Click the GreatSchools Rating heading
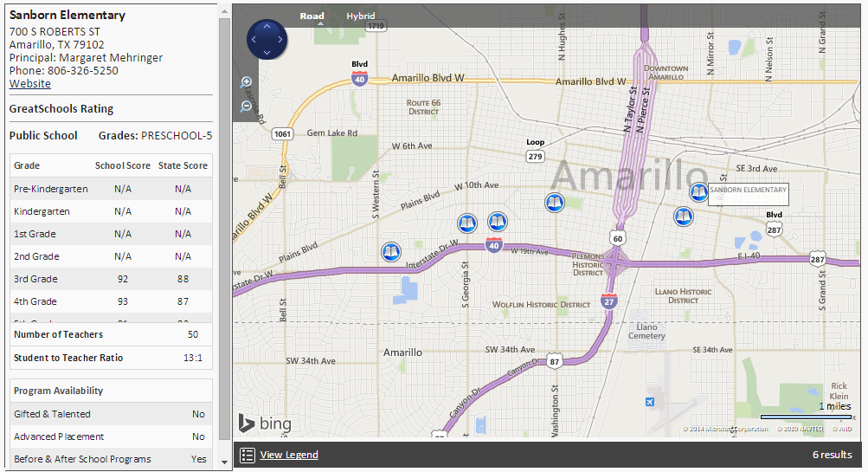The image size is (868, 472). [x=61, y=108]
